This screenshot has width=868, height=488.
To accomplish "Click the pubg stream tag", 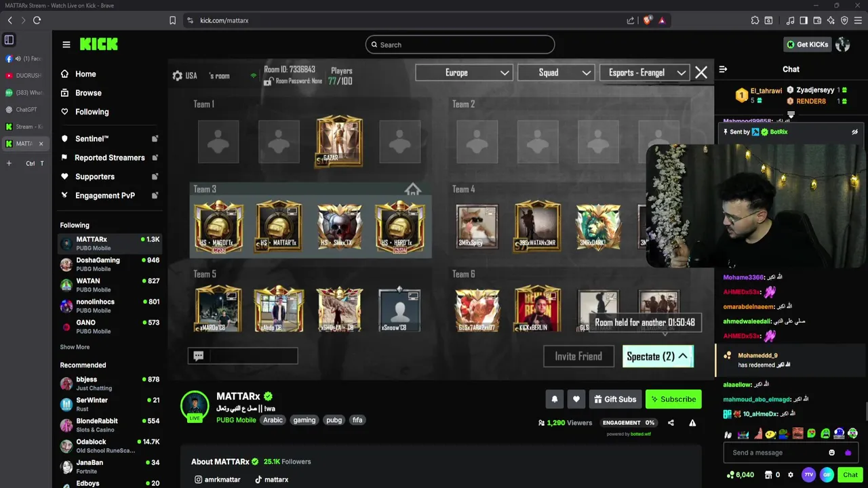I will coord(334,420).
